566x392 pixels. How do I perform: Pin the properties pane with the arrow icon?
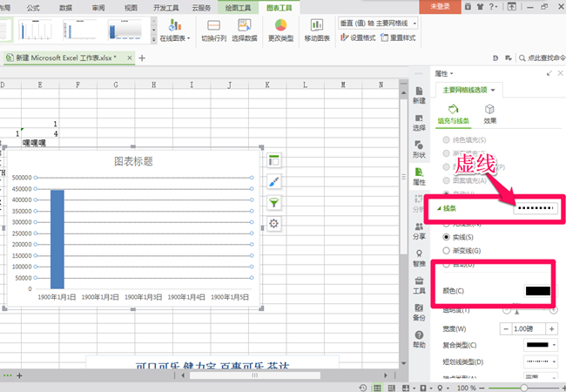coord(549,73)
